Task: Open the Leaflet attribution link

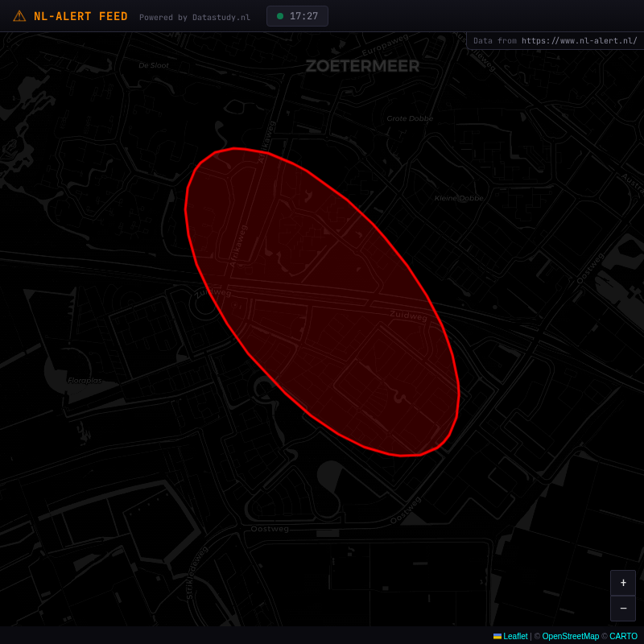Action: (515, 636)
